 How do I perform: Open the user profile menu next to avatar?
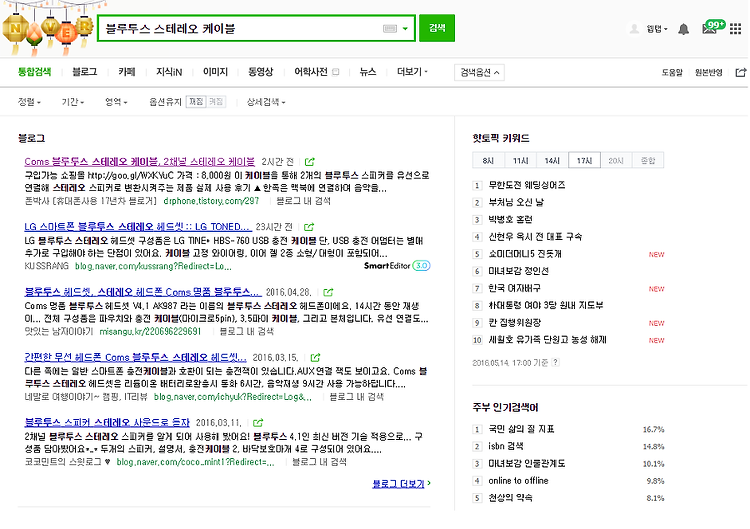[x=657, y=29]
